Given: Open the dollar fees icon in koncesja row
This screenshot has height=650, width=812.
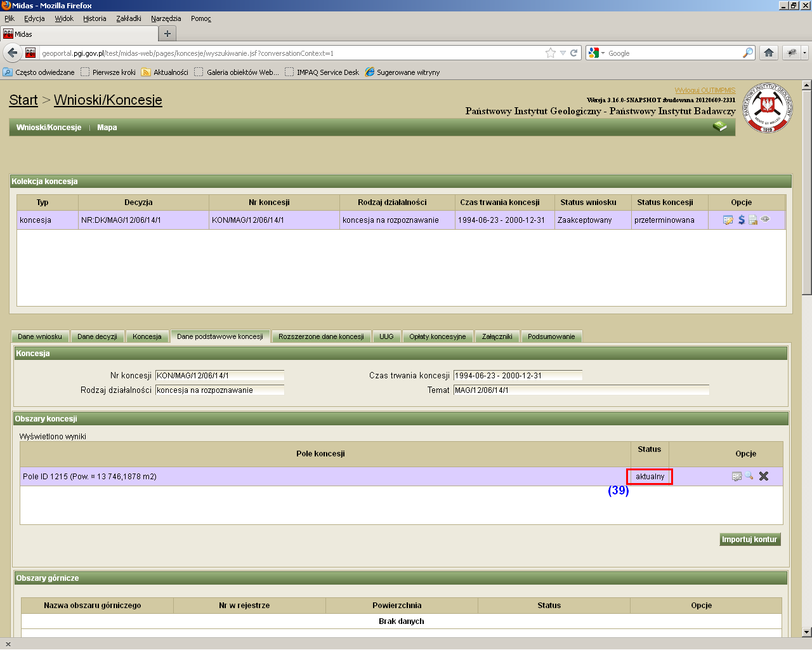Looking at the screenshot, I should pos(741,220).
